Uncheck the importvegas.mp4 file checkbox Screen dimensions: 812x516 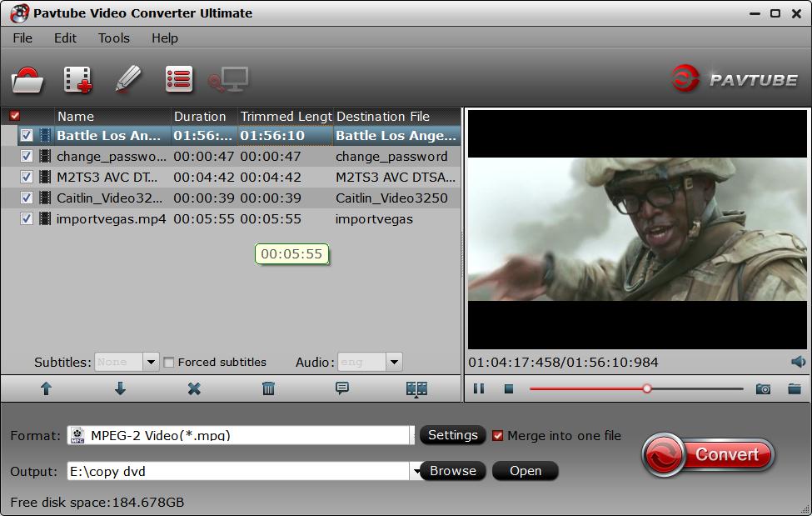(x=27, y=219)
